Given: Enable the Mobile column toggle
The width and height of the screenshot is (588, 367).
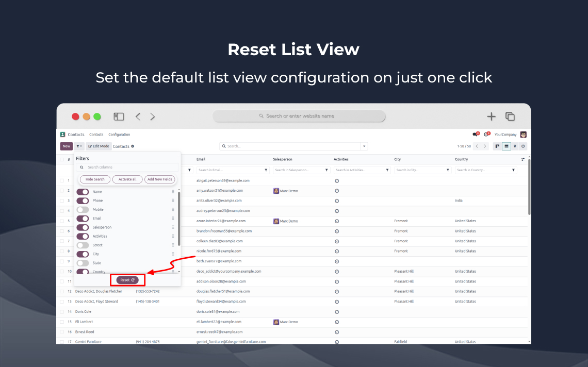Looking at the screenshot, I should pyautogui.click(x=83, y=210).
